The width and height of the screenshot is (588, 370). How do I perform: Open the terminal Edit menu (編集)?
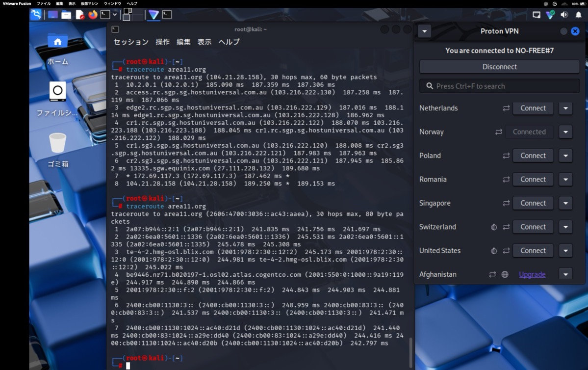pyautogui.click(x=184, y=42)
